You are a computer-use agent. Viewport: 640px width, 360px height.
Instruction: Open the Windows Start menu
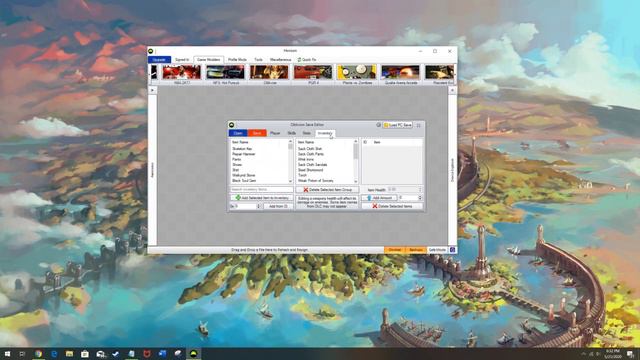[7, 354]
